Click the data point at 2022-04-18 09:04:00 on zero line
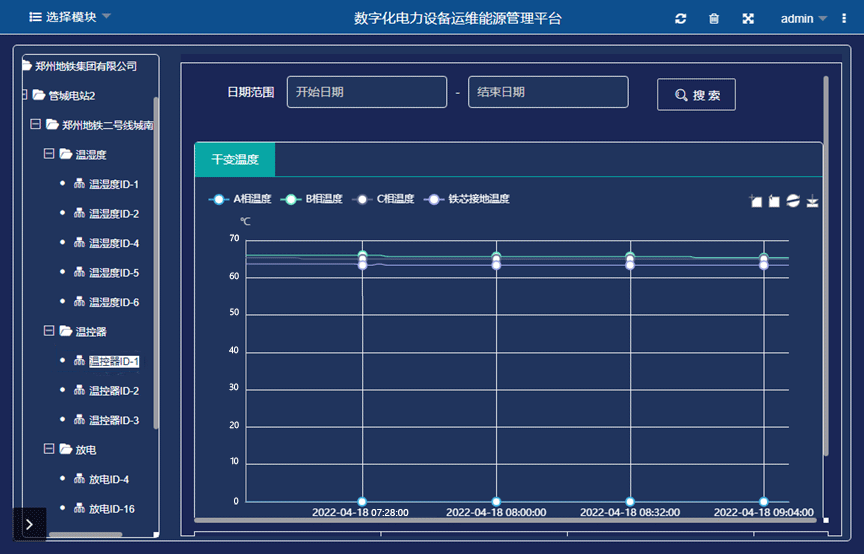Viewport: 864px width, 554px height. click(x=764, y=502)
